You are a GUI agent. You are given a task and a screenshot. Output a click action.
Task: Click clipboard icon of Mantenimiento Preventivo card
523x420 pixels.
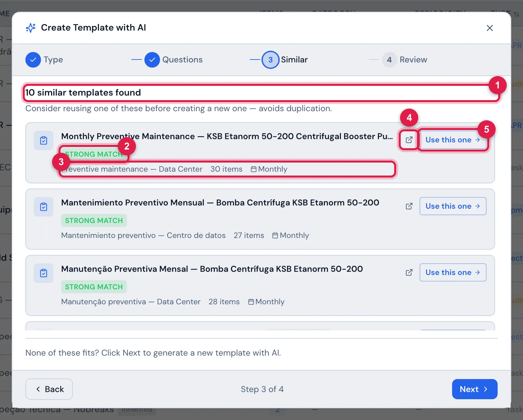pos(44,207)
